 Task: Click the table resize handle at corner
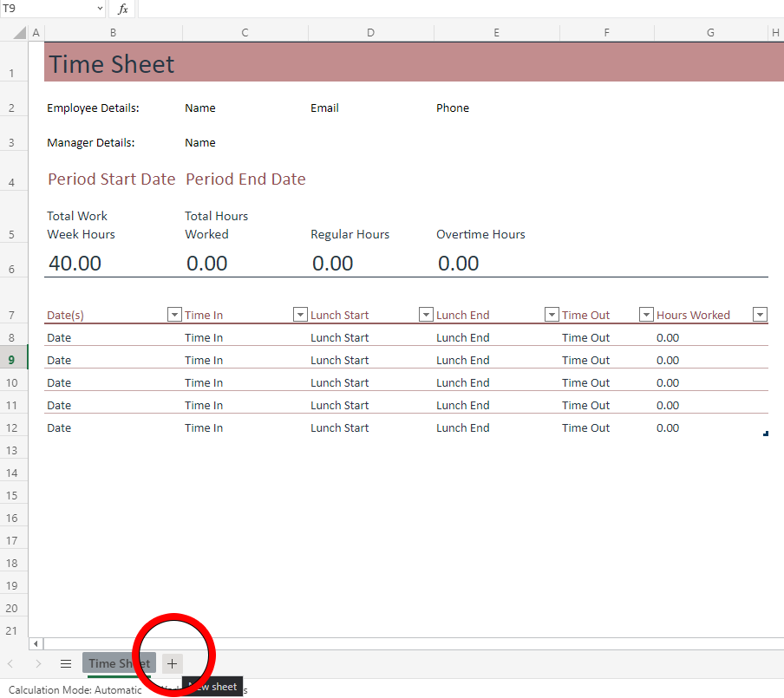[x=765, y=434]
